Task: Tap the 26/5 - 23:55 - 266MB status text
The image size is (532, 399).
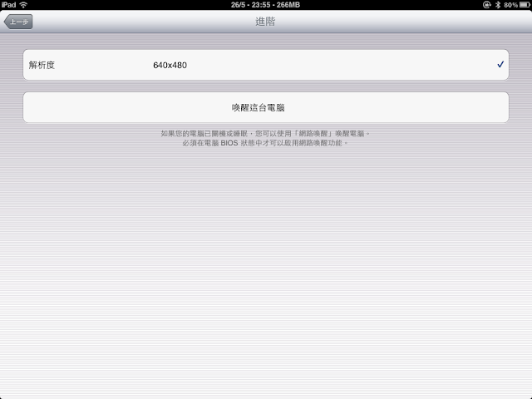Action: pos(265,5)
